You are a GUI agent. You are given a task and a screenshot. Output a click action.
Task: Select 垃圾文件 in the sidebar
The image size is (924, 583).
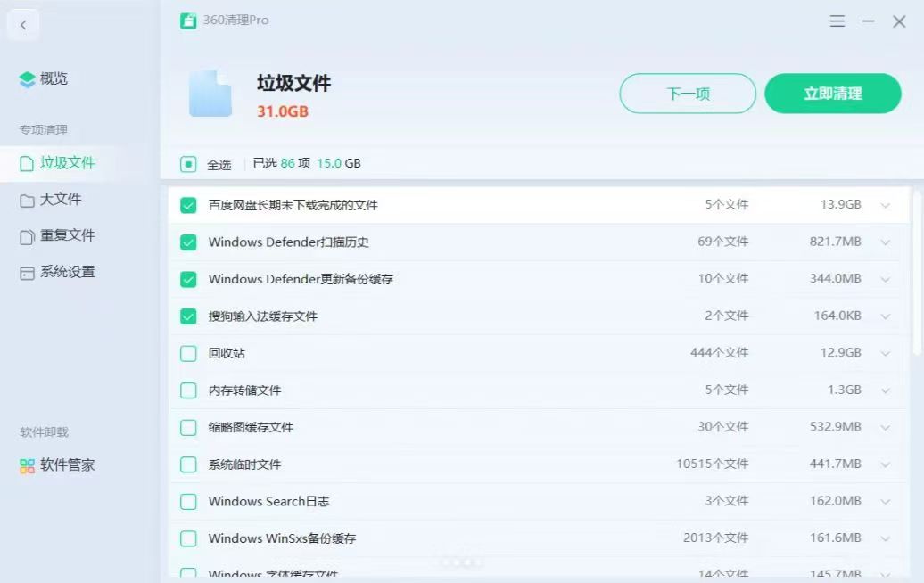tap(58, 163)
